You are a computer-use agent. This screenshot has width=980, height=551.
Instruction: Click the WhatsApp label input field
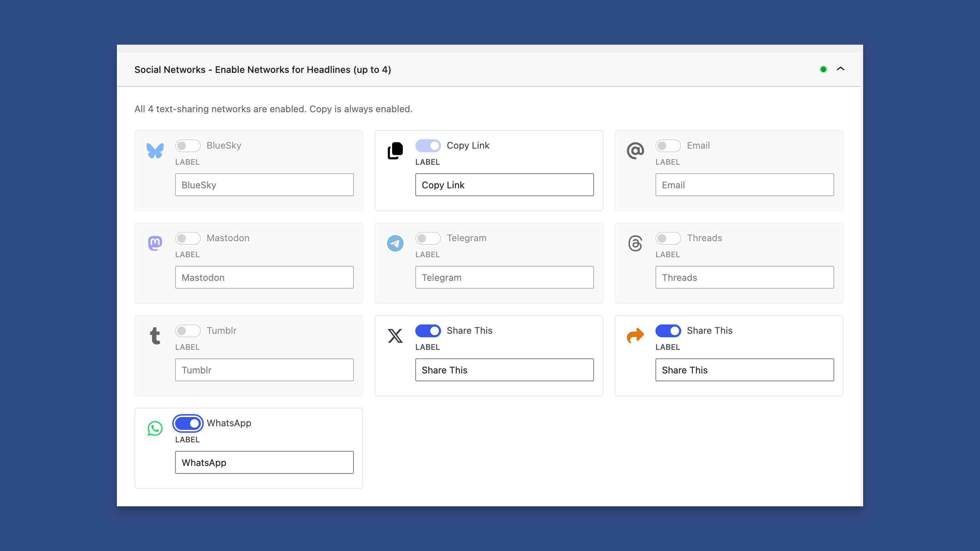(264, 462)
